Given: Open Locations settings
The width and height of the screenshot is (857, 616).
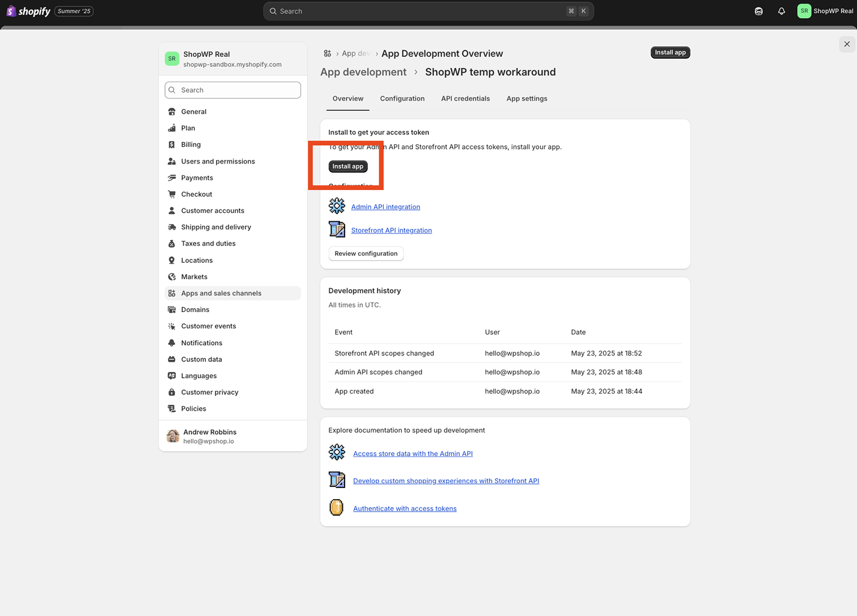Looking at the screenshot, I should [233, 260].
